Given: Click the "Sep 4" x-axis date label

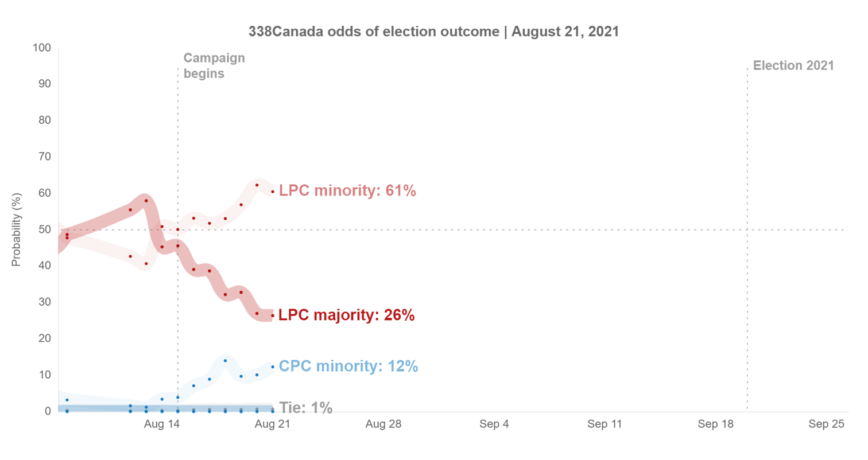Looking at the screenshot, I should coord(494,425).
